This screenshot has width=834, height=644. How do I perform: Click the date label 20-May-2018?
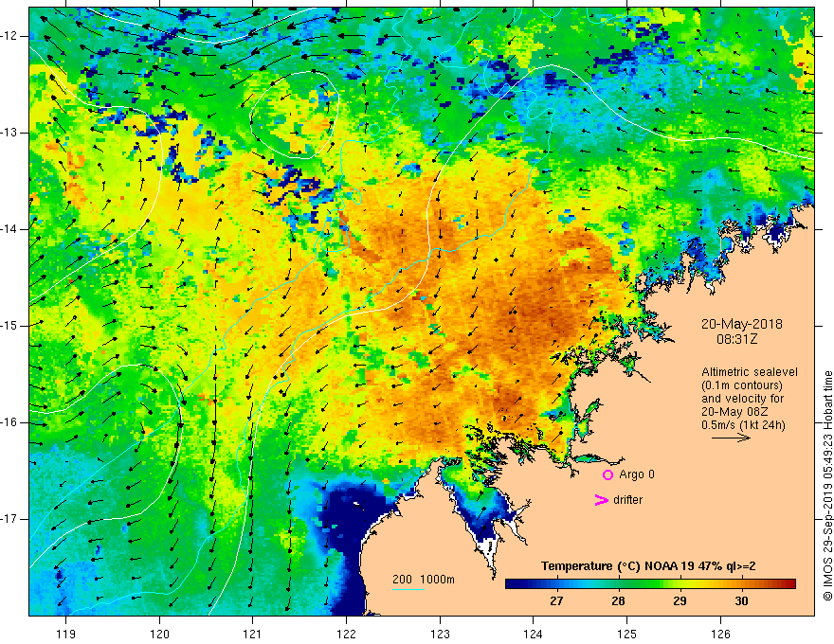point(741,324)
